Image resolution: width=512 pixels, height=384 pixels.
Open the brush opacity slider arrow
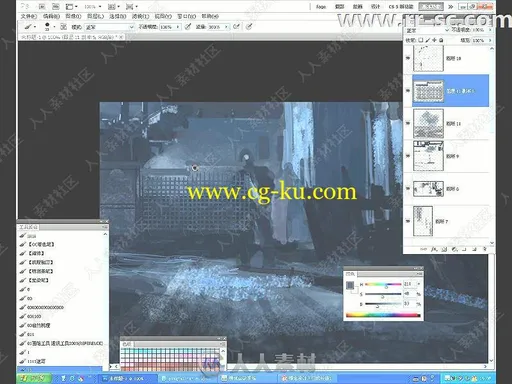[178, 27]
